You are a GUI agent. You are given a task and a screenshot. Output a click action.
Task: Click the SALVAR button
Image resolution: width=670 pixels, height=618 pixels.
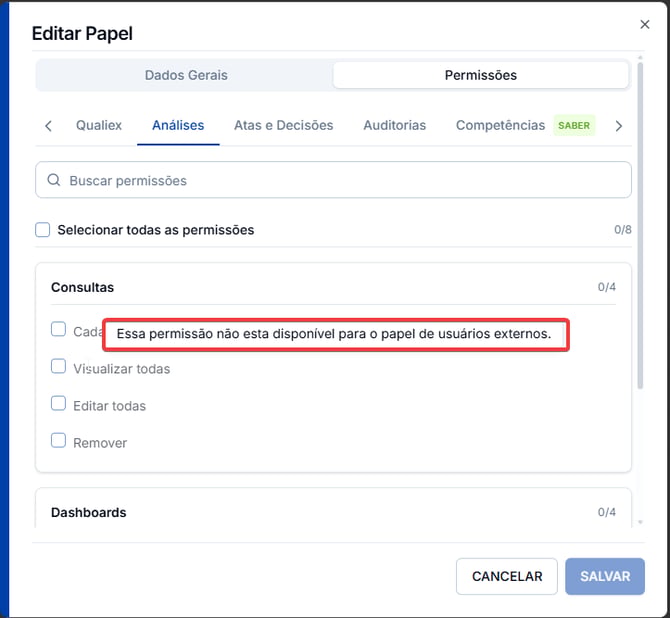(x=605, y=576)
